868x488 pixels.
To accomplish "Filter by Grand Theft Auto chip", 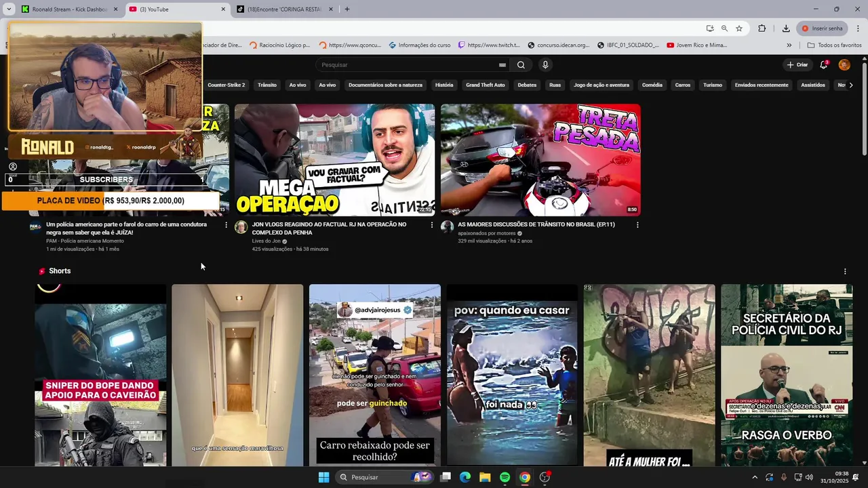I will click(x=486, y=85).
